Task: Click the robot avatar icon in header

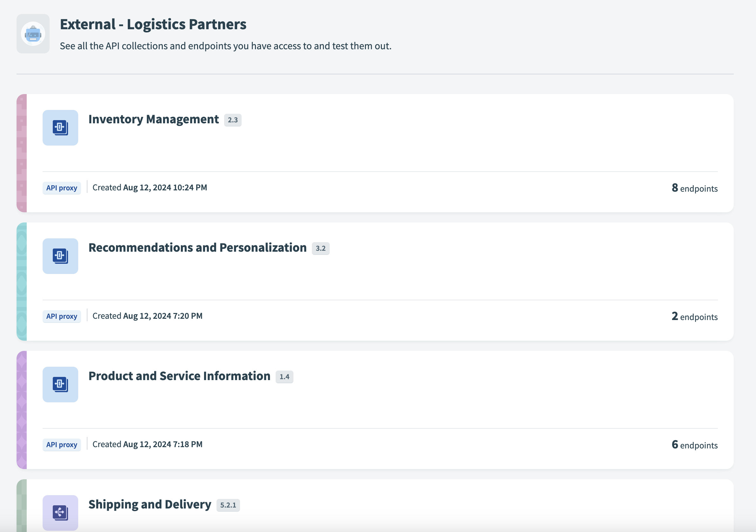Action: point(33,34)
